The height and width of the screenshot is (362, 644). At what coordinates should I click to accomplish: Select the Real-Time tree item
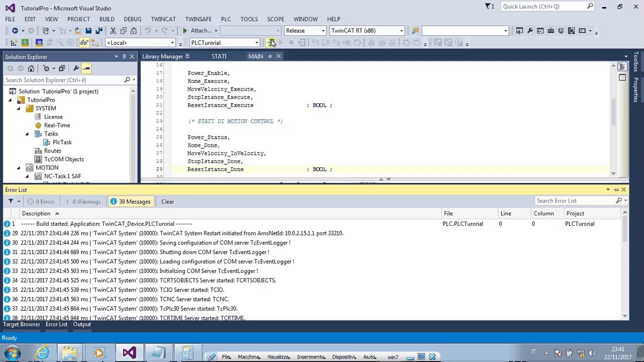(57, 125)
